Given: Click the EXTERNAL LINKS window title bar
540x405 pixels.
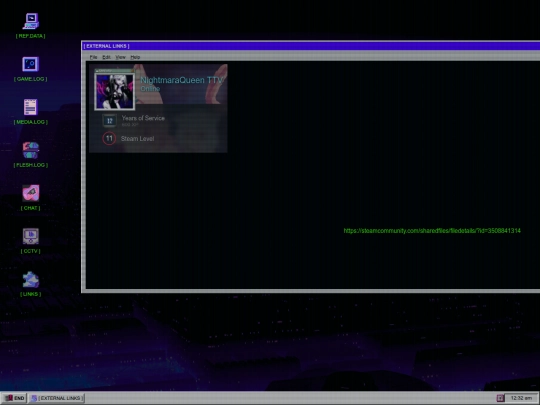Looking at the screenshot, I should (x=311, y=46).
